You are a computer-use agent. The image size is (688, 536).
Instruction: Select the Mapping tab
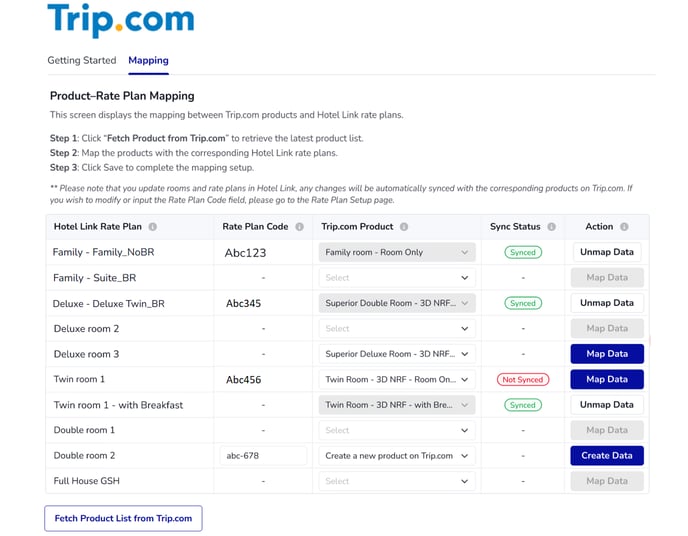pos(148,60)
